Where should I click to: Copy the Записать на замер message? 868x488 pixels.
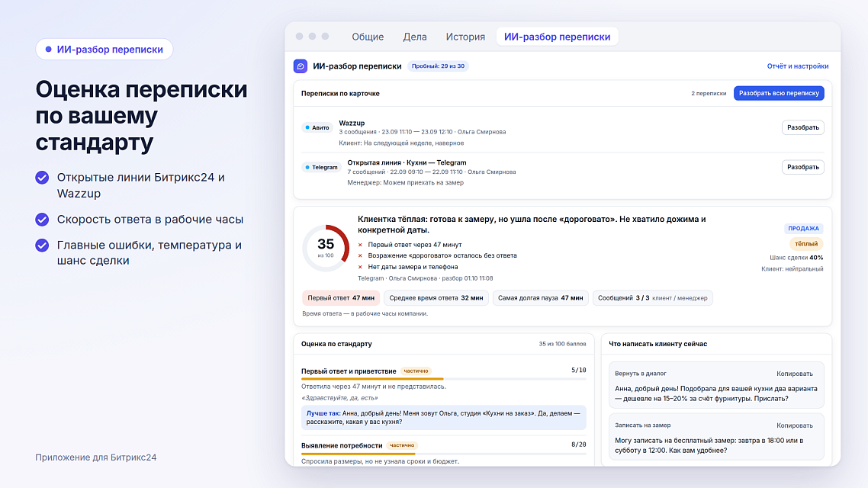point(794,425)
